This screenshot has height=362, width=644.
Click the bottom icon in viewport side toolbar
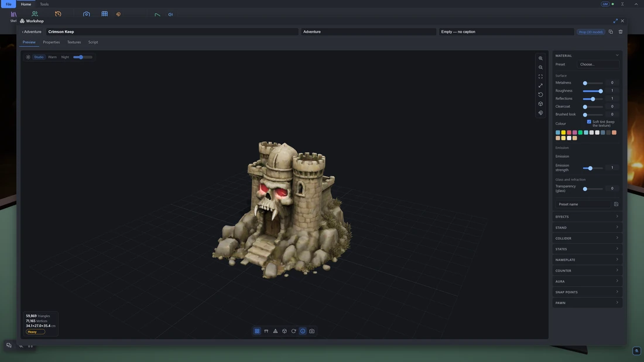[540, 113]
